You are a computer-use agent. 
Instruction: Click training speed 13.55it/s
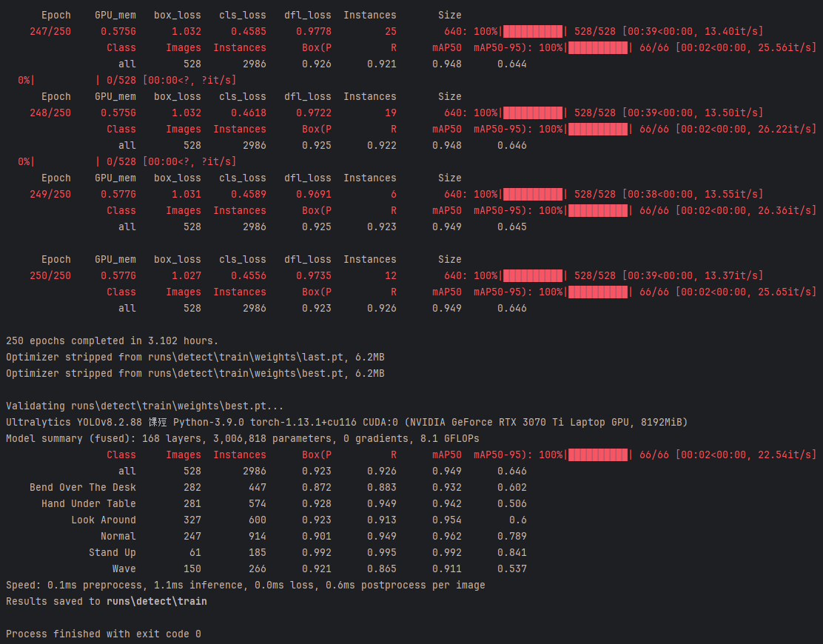point(731,194)
